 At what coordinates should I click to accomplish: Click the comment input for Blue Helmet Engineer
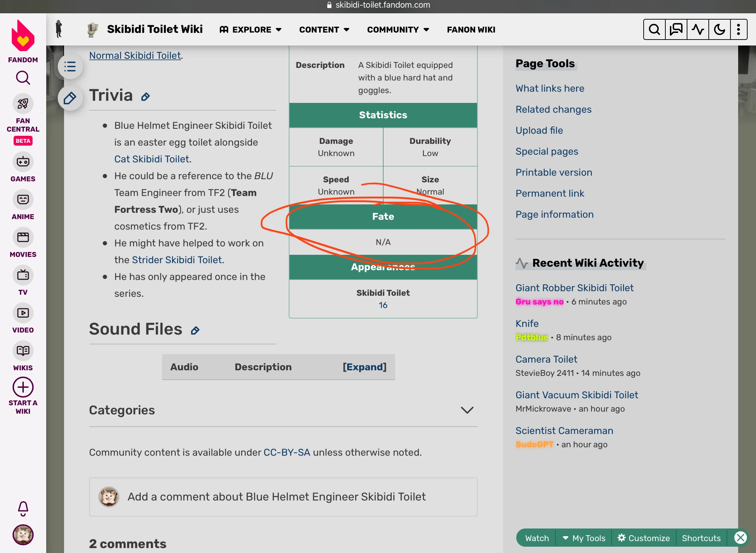click(276, 497)
